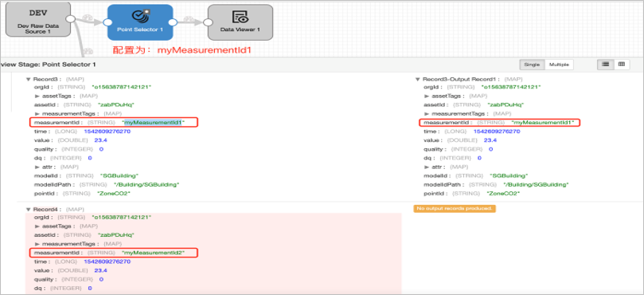Click quality value 0 in Record4
The height and width of the screenshot is (295, 644).
pos(101,279)
